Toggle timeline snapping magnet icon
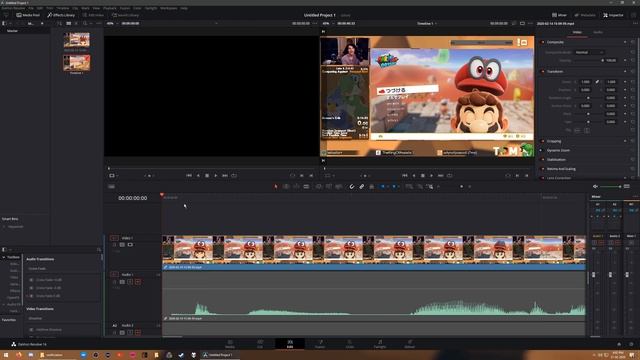 352,187
